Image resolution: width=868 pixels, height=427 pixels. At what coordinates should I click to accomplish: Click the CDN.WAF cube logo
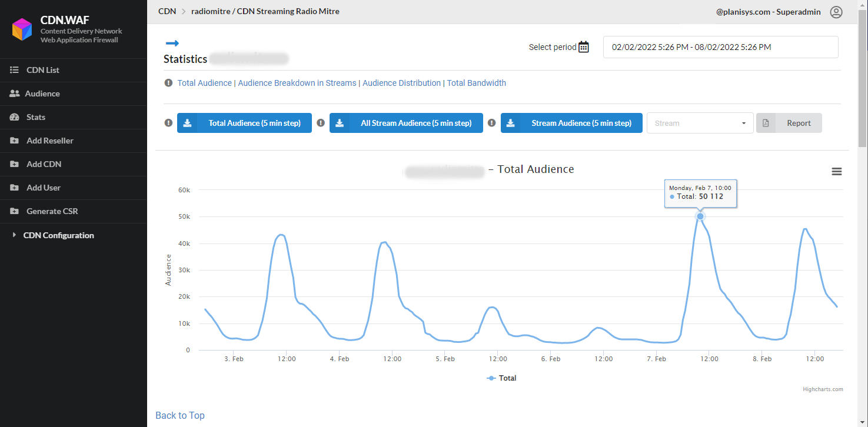22,29
